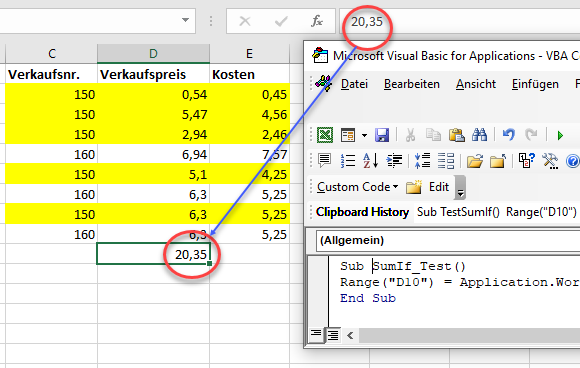580x368 pixels.
Task: Open the hammer and wrench tools icon
Action: click(x=550, y=161)
